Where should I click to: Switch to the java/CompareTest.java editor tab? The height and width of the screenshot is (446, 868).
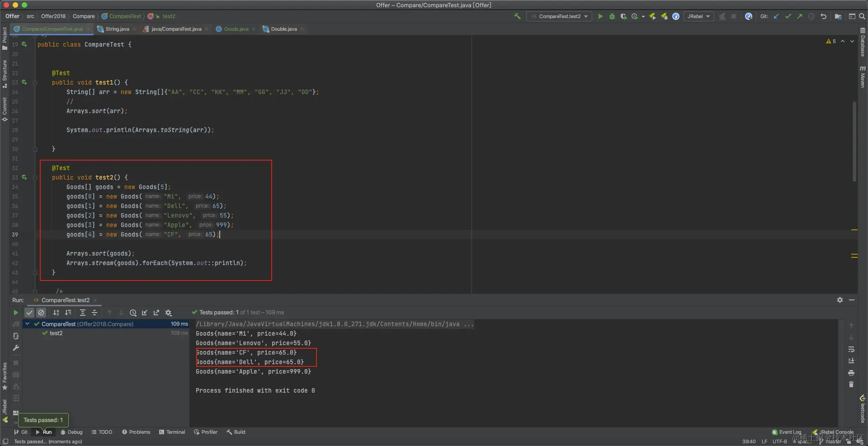click(176, 29)
